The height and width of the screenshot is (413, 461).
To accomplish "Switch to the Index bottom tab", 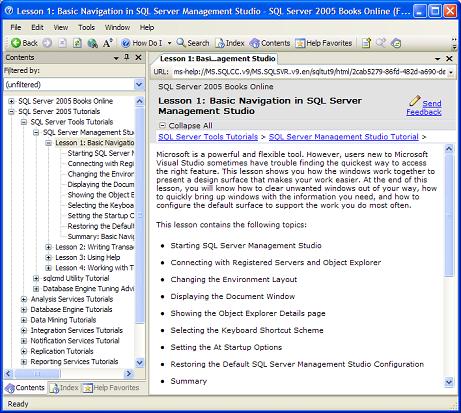I will [64, 388].
